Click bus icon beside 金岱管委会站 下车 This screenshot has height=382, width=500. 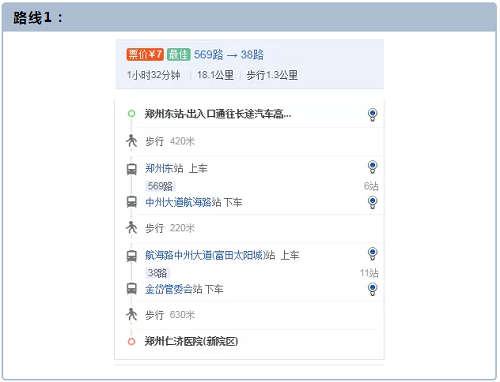[132, 289]
